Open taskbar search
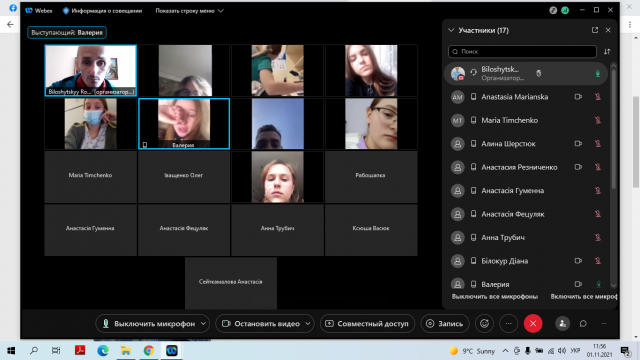 click(34, 351)
